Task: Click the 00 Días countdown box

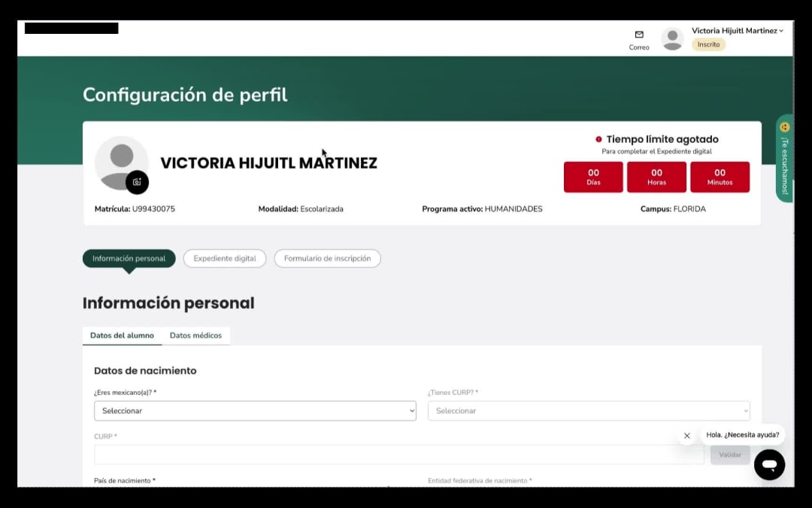Action: (593, 176)
